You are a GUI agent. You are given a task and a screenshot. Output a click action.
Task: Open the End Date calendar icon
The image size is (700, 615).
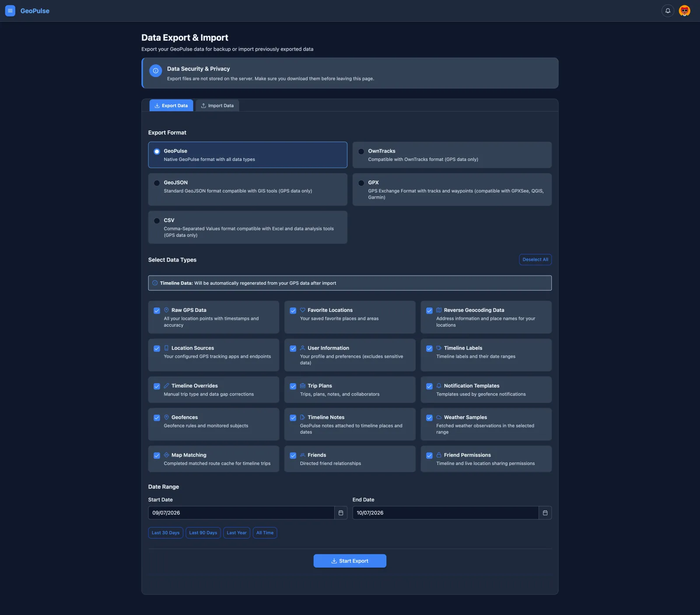point(545,513)
